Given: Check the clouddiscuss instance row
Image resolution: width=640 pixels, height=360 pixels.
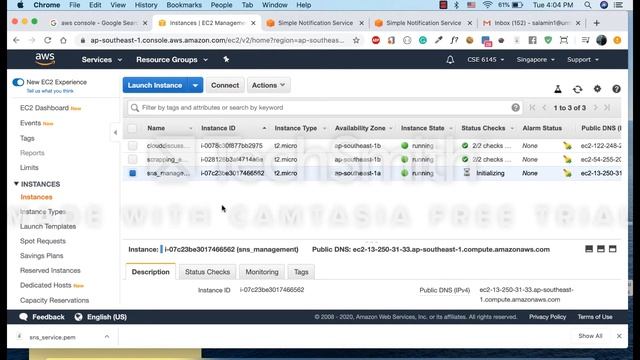Looking at the screenshot, I should pyautogui.click(x=132, y=146).
